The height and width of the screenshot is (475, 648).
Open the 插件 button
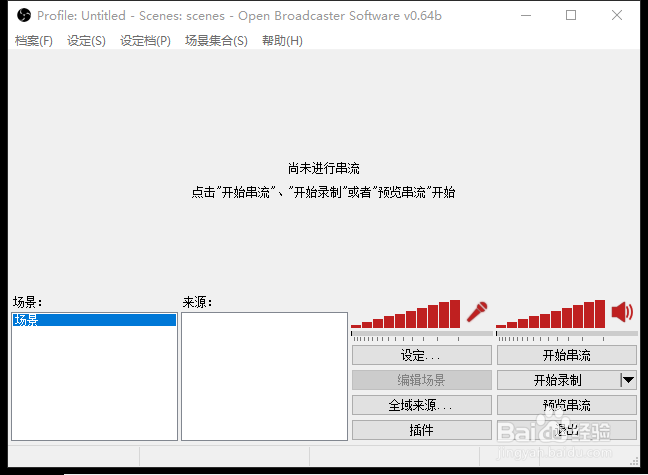click(422, 430)
